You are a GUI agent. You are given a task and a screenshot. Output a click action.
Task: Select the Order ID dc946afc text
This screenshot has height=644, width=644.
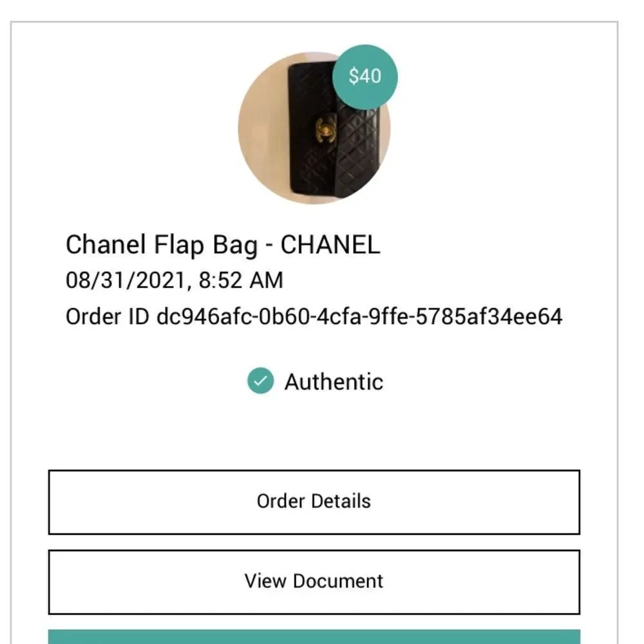point(314,317)
